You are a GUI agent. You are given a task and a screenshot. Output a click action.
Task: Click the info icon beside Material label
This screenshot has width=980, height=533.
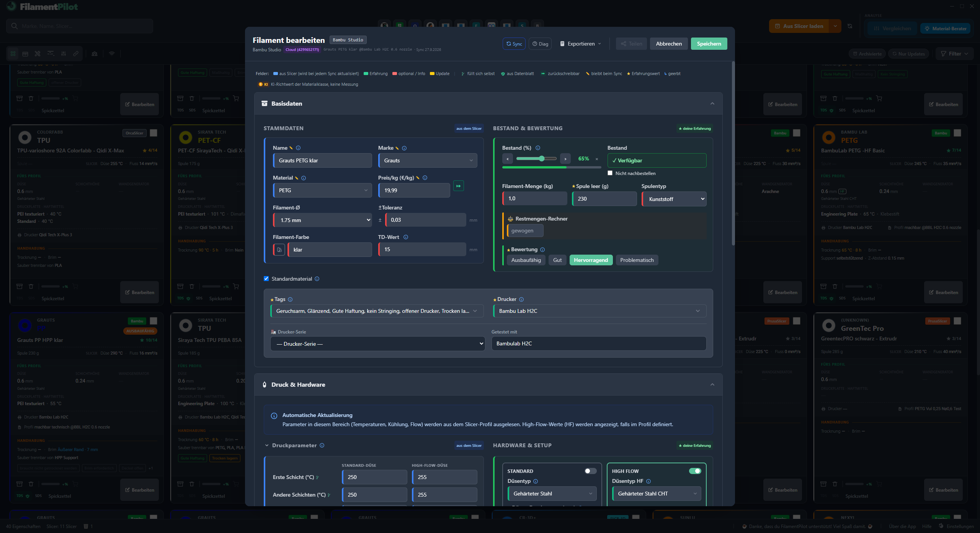coord(304,178)
